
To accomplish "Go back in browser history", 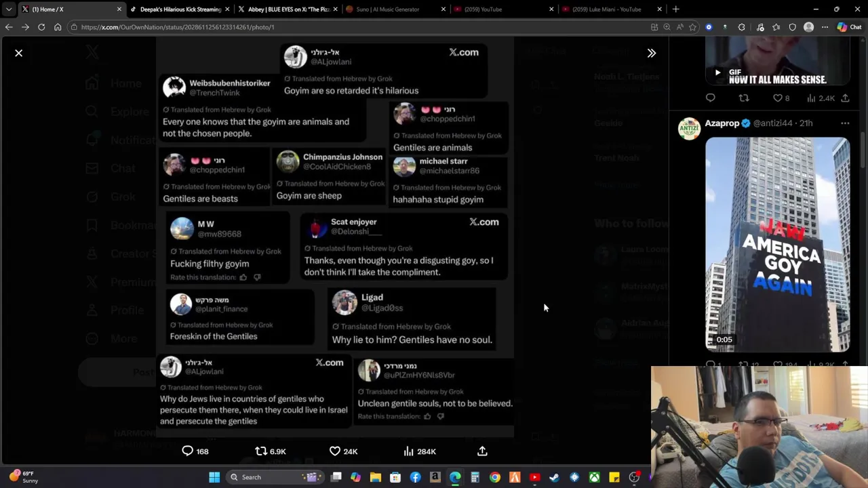I will pos(9,27).
